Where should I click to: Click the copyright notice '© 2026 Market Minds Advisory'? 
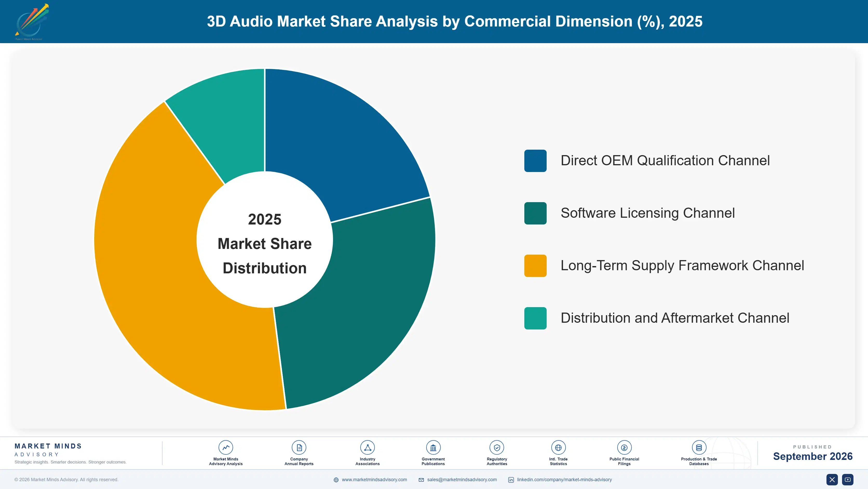click(66, 480)
